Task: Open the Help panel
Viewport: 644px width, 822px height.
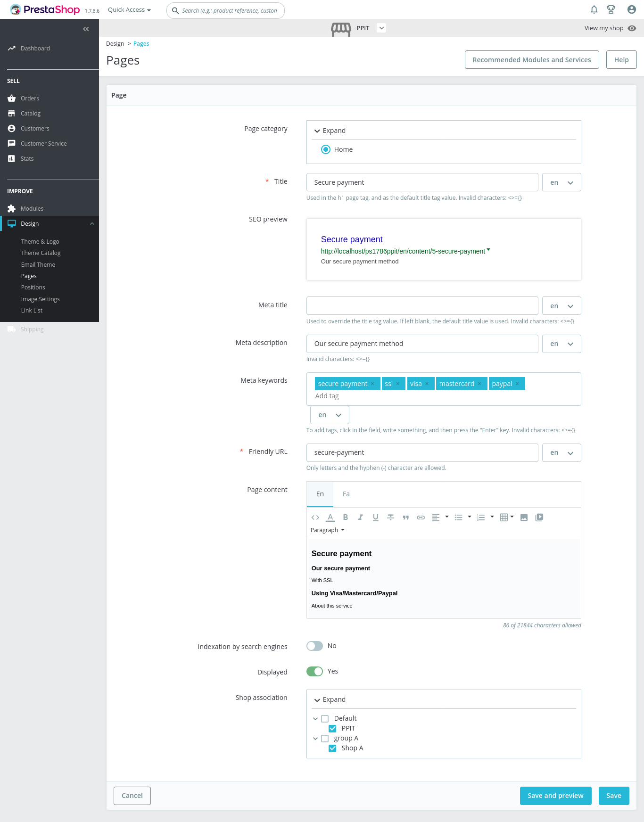Action: tap(621, 60)
